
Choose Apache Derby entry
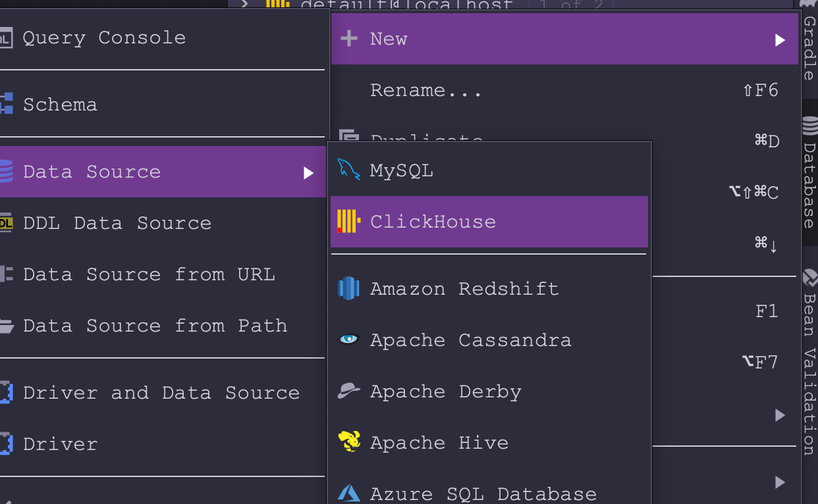point(489,391)
